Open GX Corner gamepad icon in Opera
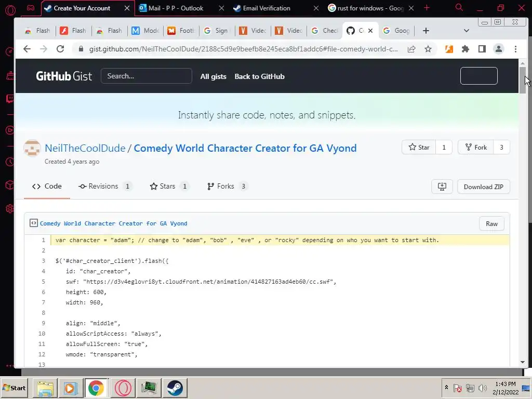 31,8
